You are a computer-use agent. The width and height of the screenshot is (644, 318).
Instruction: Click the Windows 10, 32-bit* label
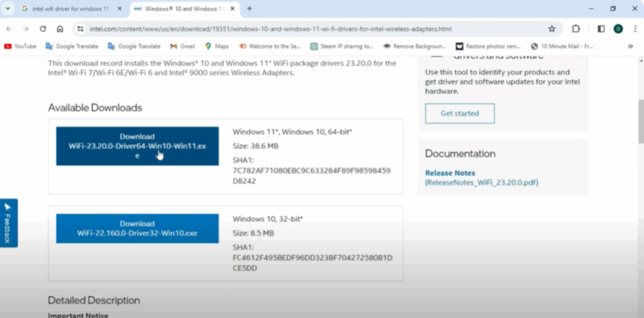pyautogui.click(x=268, y=219)
